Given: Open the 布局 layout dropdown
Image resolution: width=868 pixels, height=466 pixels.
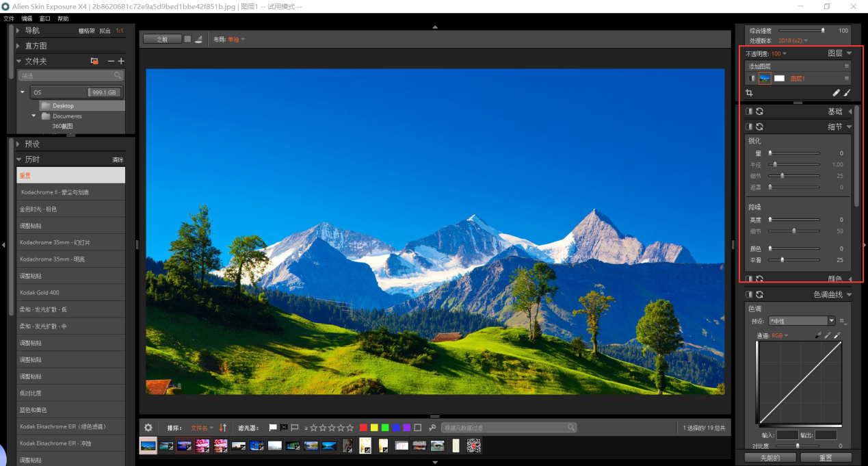Looking at the screenshot, I should (x=236, y=40).
